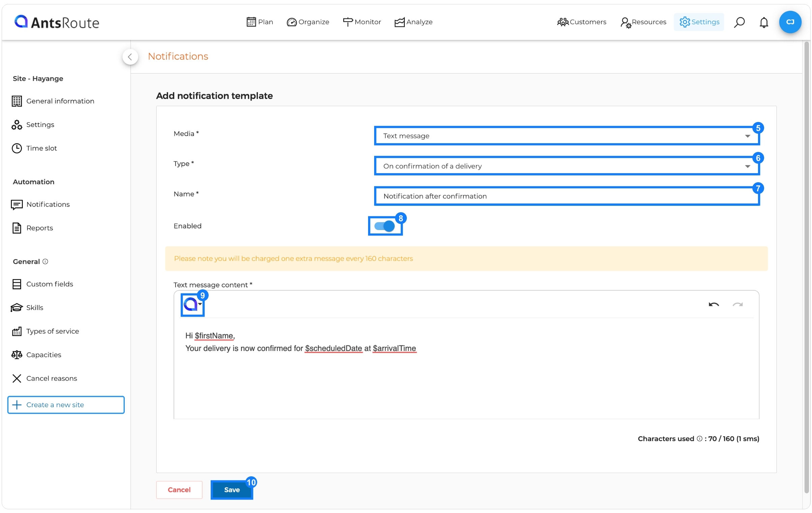Image resolution: width=812 pixels, height=513 pixels.
Task: Click the 160 characters warning banner text
Action: 293,258
